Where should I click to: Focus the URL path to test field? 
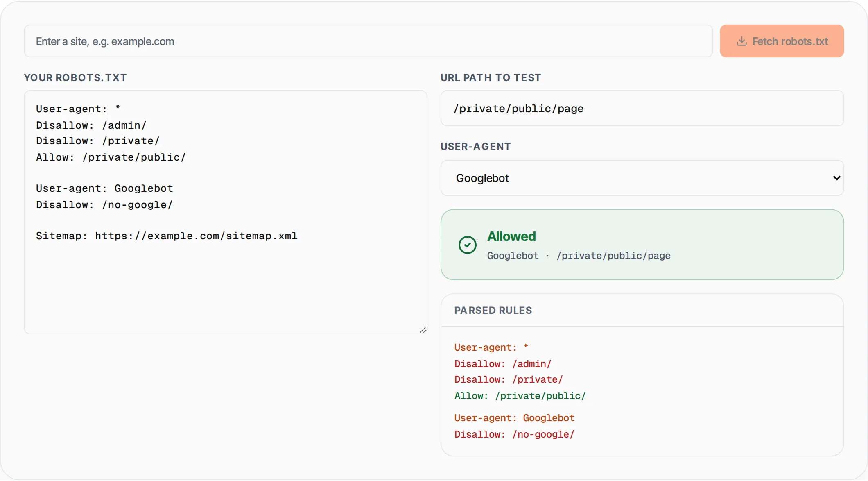click(x=642, y=109)
